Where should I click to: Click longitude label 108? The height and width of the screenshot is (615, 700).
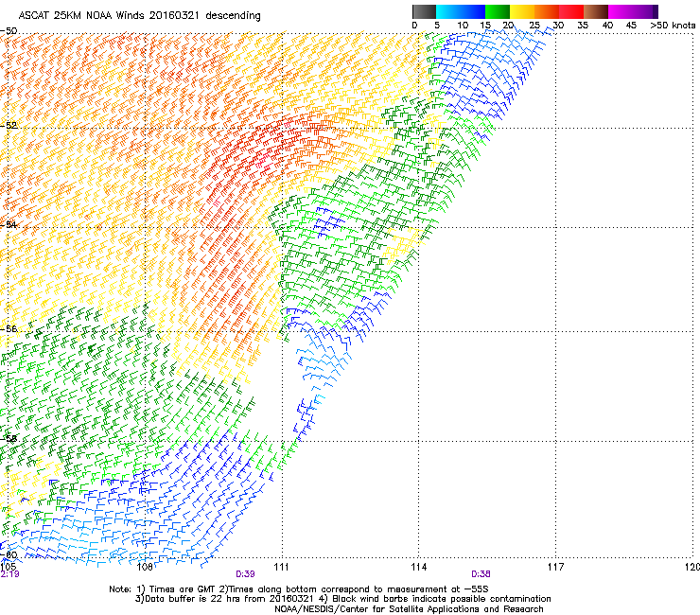coord(145,567)
